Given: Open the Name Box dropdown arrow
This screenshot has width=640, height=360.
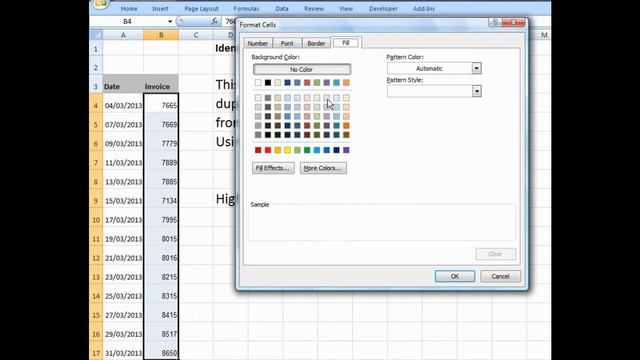Looking at the screenshot, I should pos(170,21).
